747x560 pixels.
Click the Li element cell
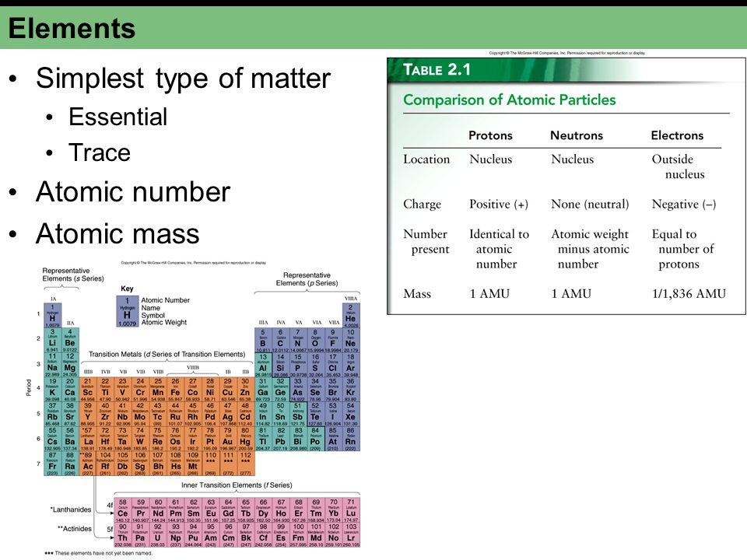(x=52, y=340)
